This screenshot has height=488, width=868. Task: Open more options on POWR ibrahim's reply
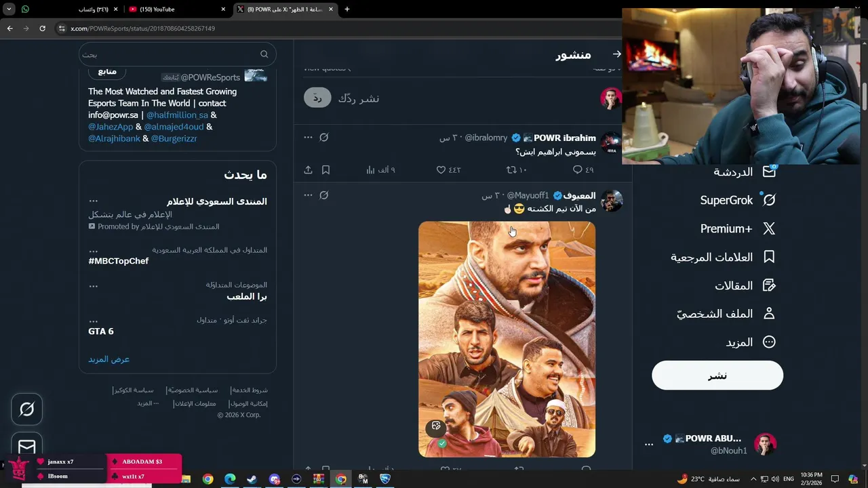pyautogui.click(x=308, y=138)
